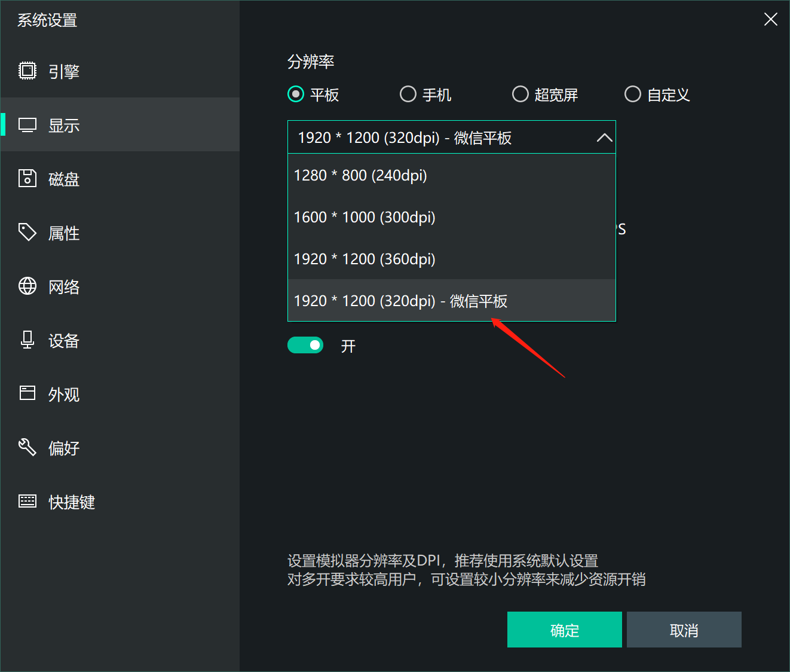This screenshot has width=790, height=672.
Task: Choose the 1920 * 1200 (360dpi) option
Action: click(x=365, y=259)
